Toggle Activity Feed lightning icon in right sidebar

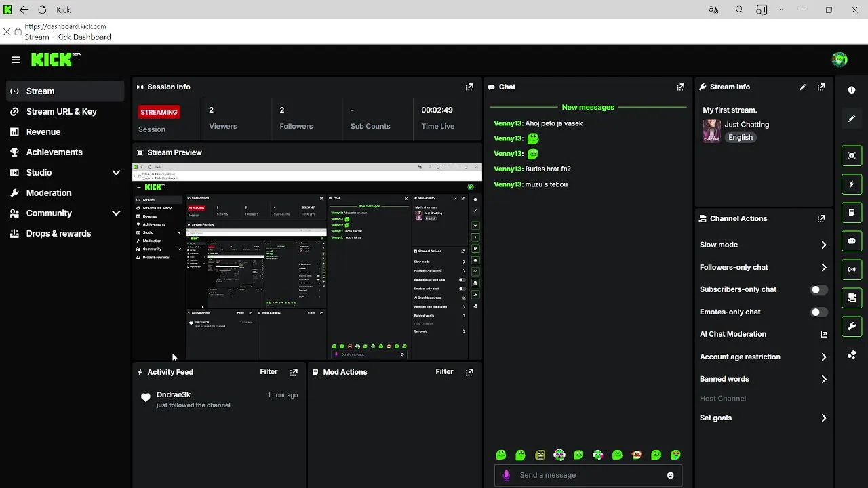tap(852, 184)
